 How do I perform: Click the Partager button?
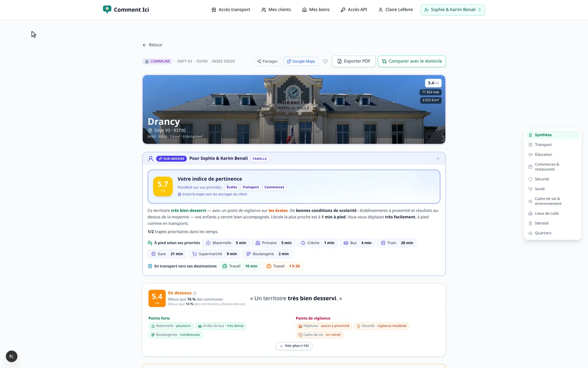tap(267, 61)
